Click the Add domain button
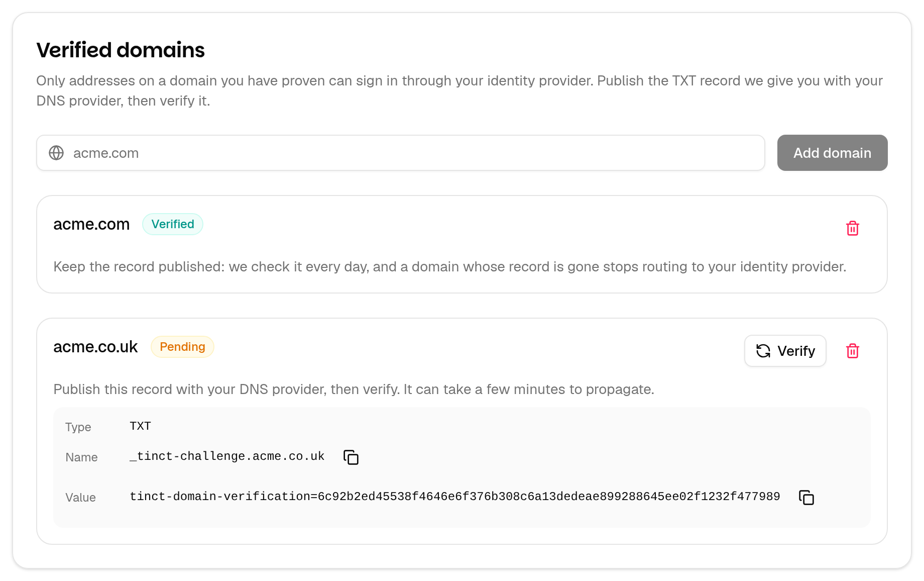924x581 pixels. 832,153
